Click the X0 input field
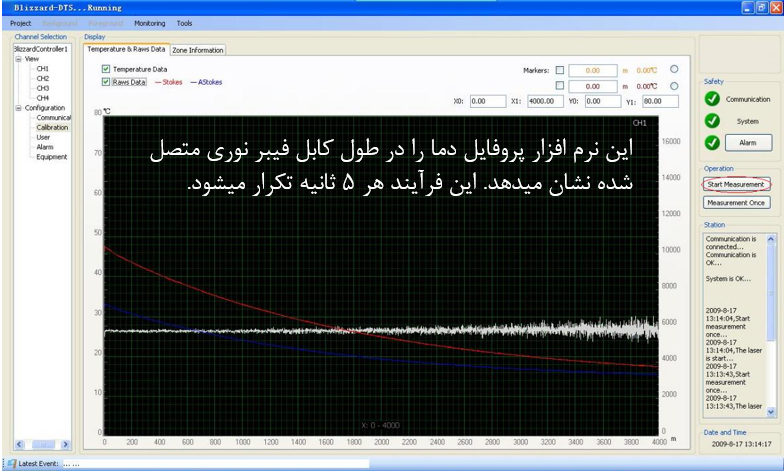The image size is (784, 471). [488, 101]
